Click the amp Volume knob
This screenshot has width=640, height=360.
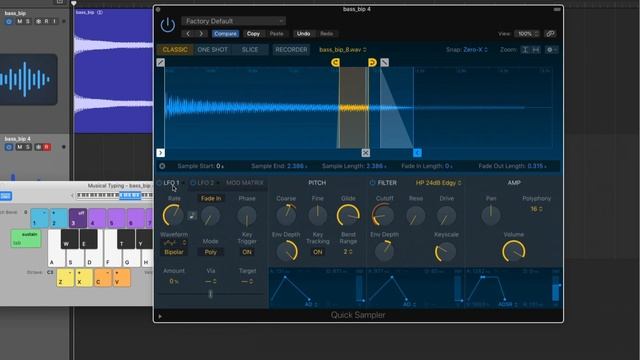(513, 251)
